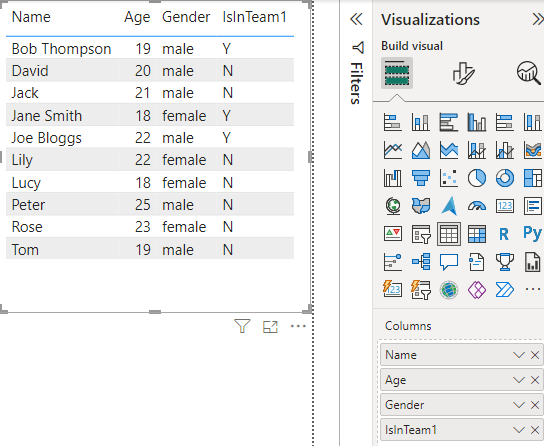This screenshot has width=544, height=446.
Task: Select the Gauge visual
Action: click(477, 206)
